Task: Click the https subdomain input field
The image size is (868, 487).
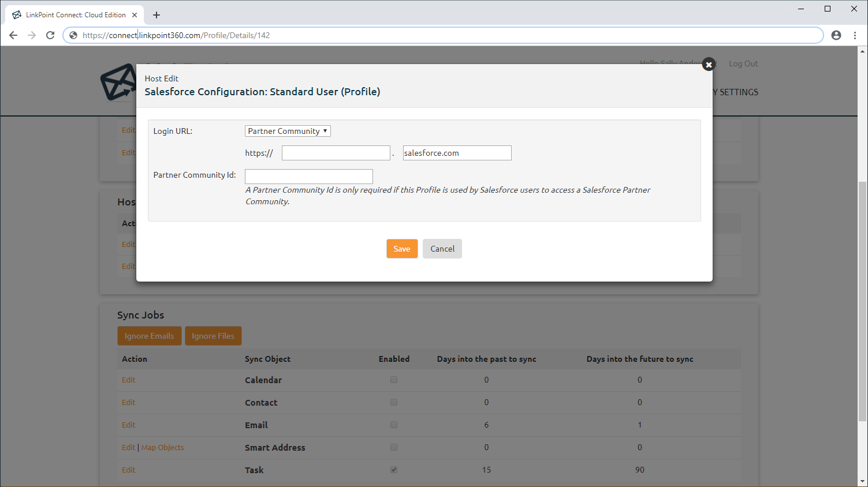Action: (336, 153)
